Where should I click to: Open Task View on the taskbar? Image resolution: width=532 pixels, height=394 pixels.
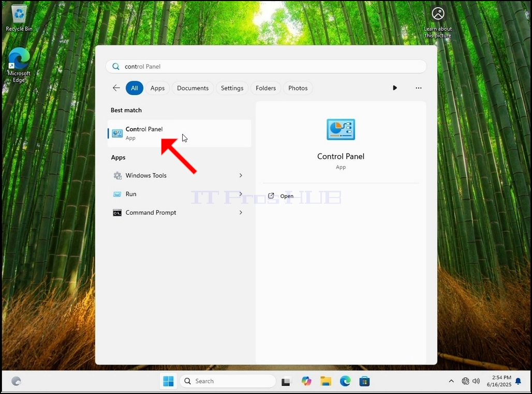click(x=286, y=382)
